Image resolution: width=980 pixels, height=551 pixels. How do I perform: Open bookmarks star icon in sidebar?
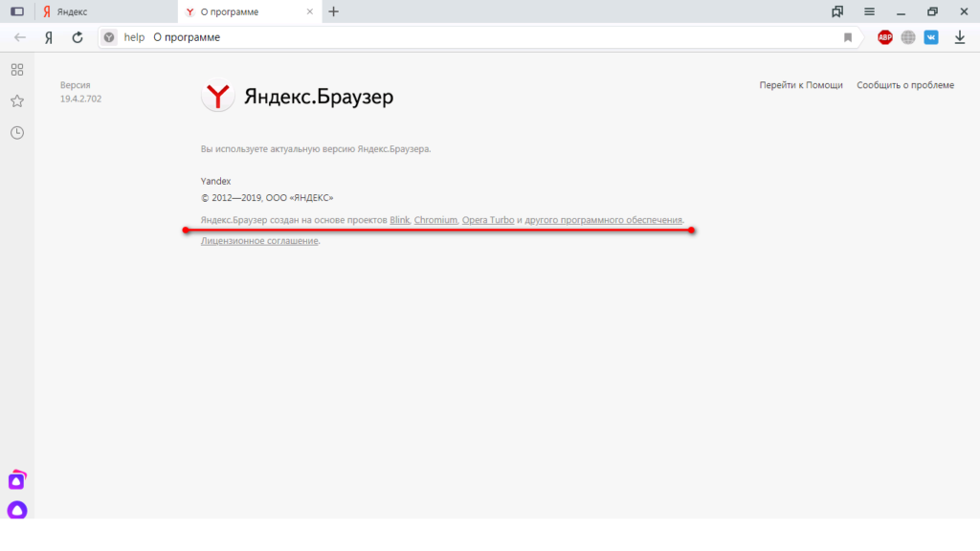click(x=17, y=101)
